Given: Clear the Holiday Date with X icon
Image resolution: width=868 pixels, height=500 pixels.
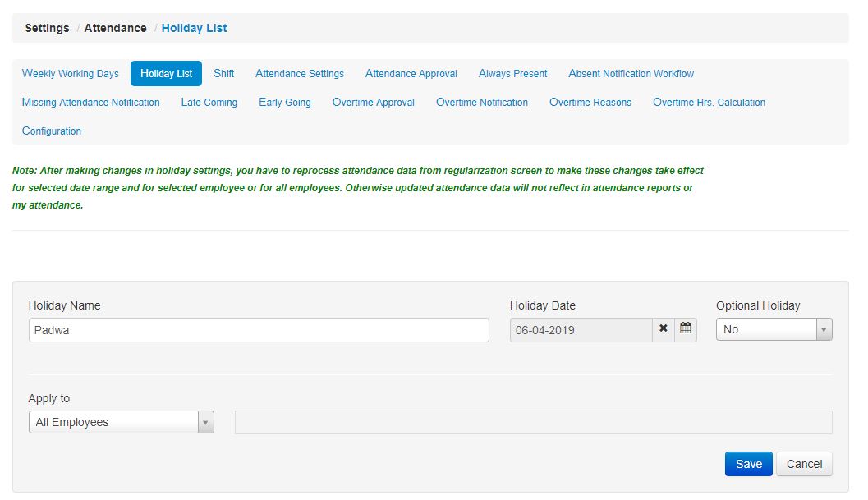Looking at the screenshot, I should pyautogui.click(x=664, y=329).
